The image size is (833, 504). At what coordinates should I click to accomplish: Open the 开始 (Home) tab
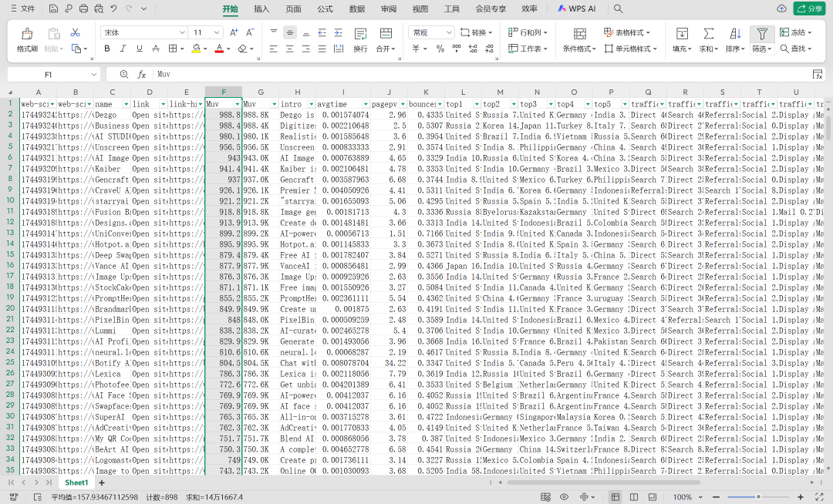pos(230,9)
